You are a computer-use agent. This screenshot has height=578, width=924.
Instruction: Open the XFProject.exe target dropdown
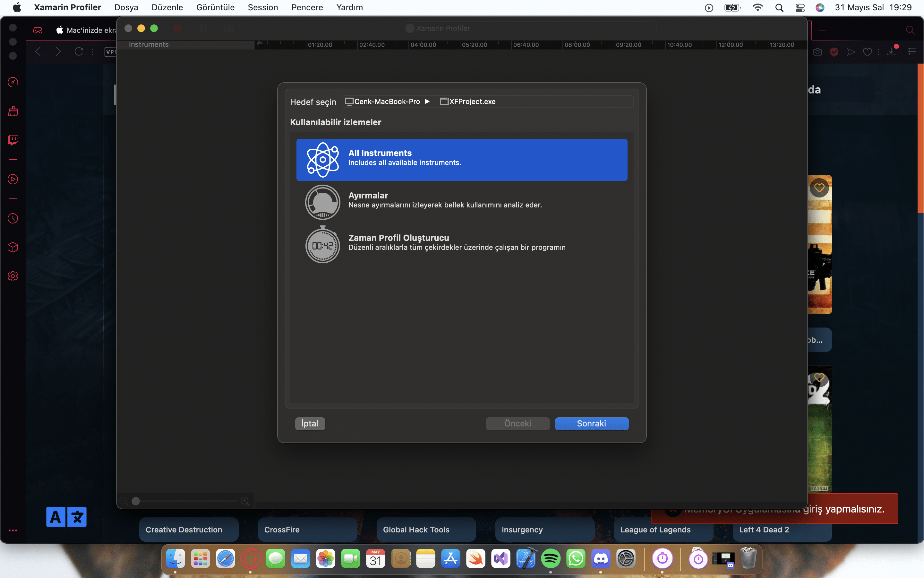pyautogui.click(x=468, y=101)
